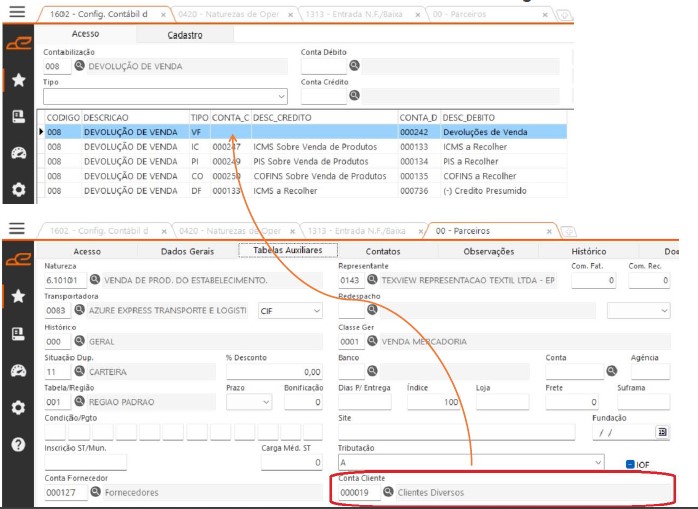Open the Contatos tab

click(x=382, y=251)
